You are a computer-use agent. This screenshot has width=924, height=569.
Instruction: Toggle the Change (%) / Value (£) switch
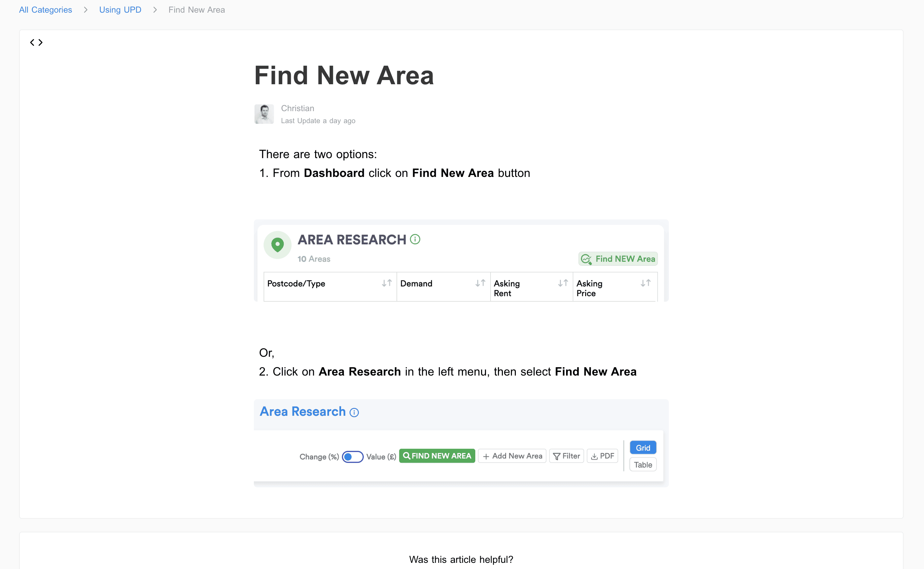352,457
